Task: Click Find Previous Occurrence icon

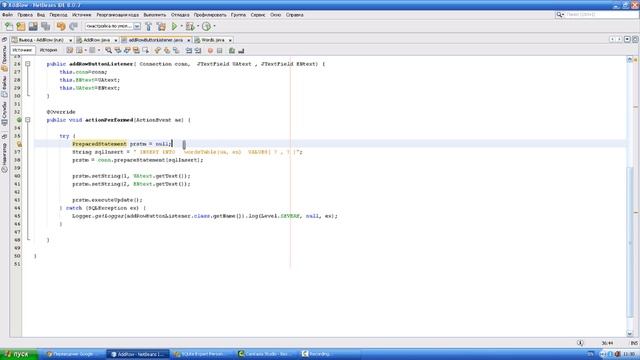Action: click(118, 51)
